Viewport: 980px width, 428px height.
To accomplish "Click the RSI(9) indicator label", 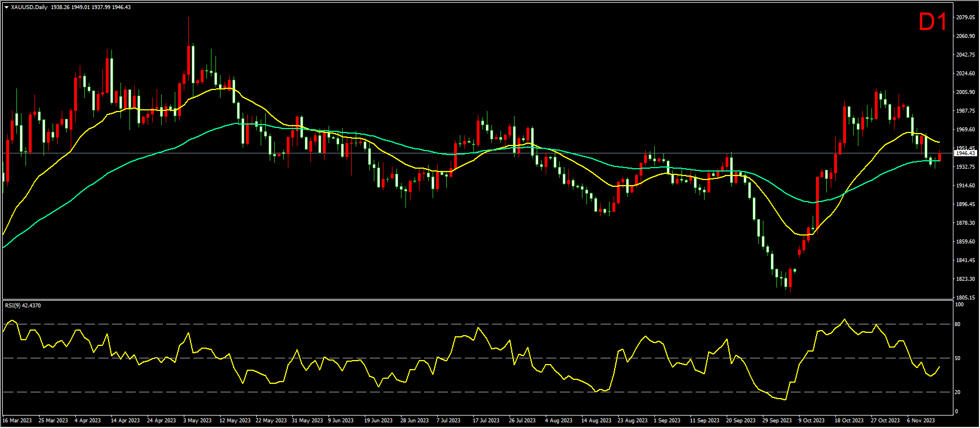I will click(23, 306).
